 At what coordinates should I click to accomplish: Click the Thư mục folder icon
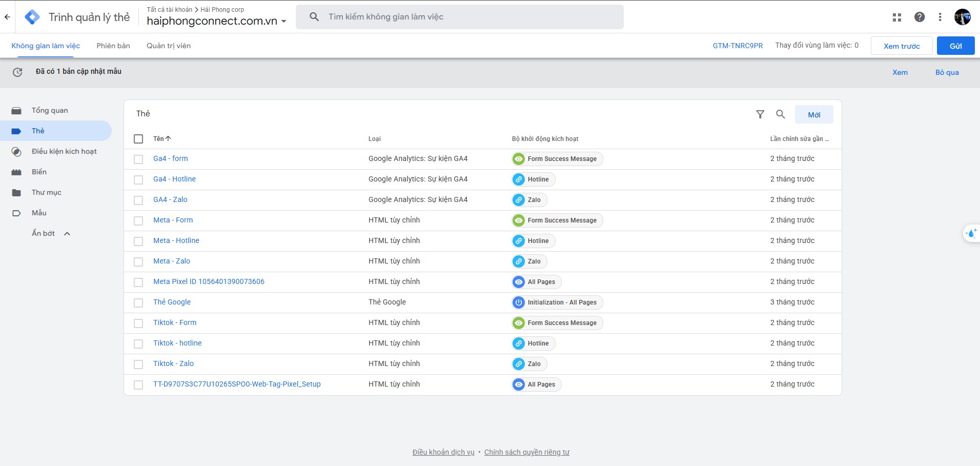point(16,193)
